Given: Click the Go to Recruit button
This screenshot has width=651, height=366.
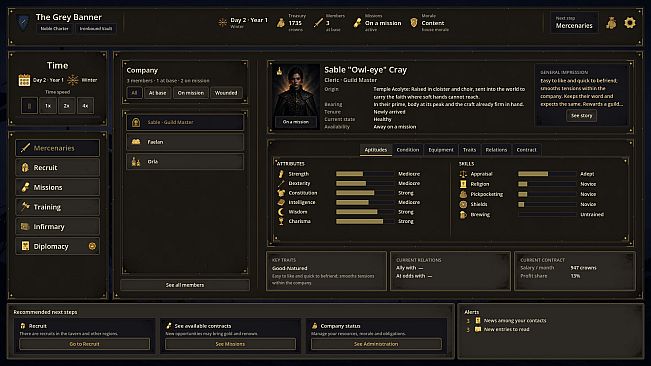Looking at the screenshot, I should [84, 344].
